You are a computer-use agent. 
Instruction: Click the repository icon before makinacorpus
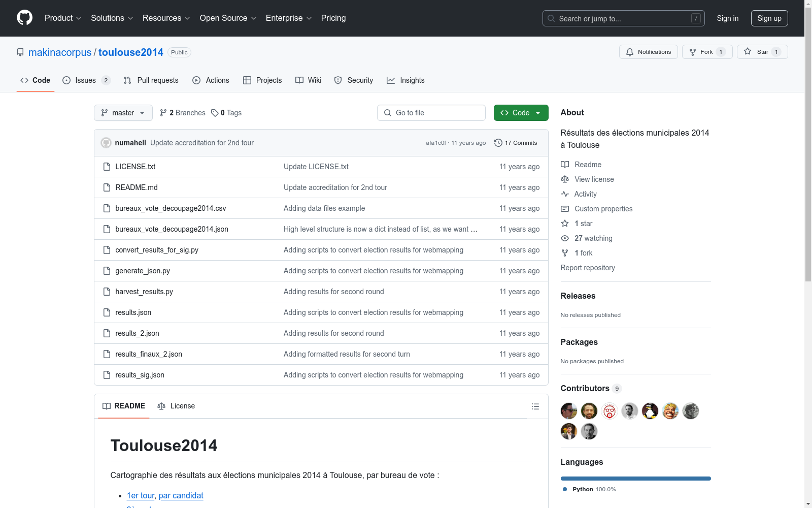20,52
